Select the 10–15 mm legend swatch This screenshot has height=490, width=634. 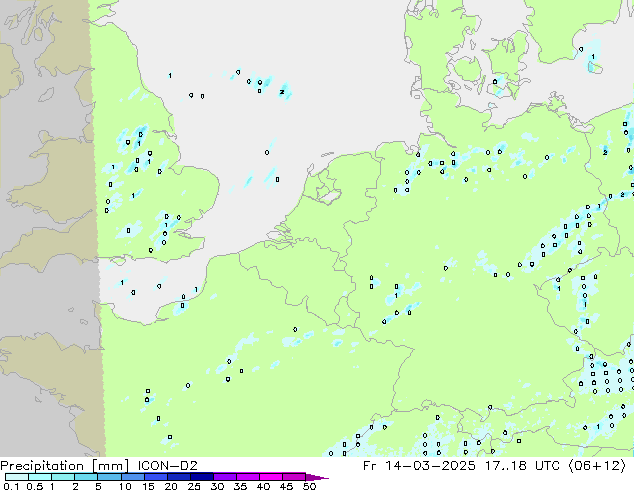click(133, 477)
